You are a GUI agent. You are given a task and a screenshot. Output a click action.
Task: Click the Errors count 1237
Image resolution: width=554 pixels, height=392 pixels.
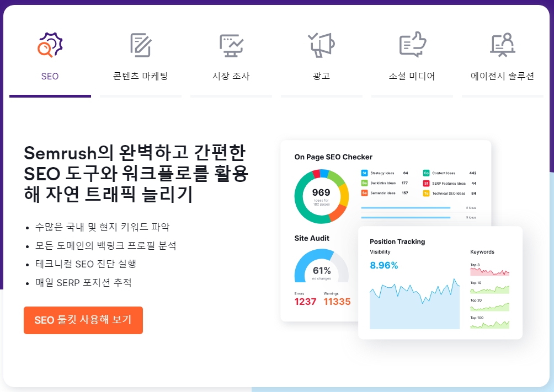(x=305, y=302)
